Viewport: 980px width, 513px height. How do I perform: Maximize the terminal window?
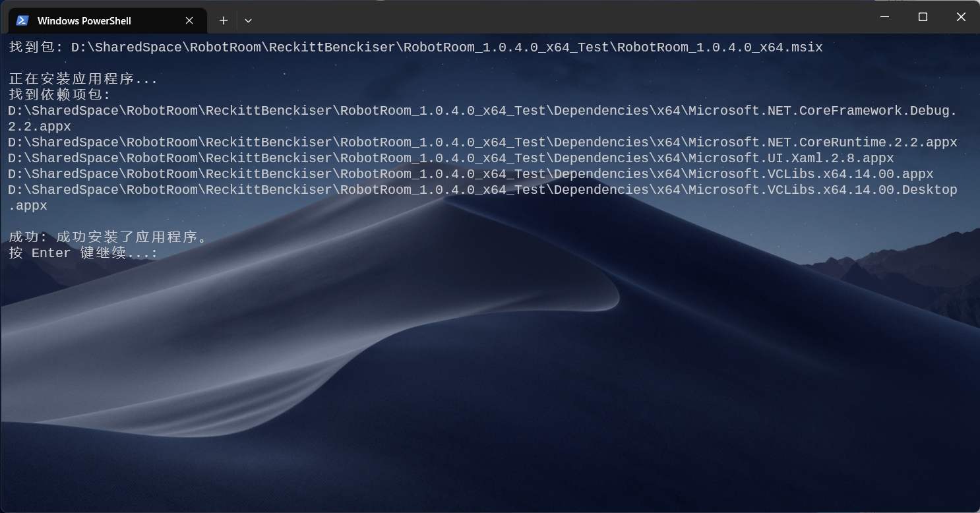pyautogui.click(x=923, y=17)
